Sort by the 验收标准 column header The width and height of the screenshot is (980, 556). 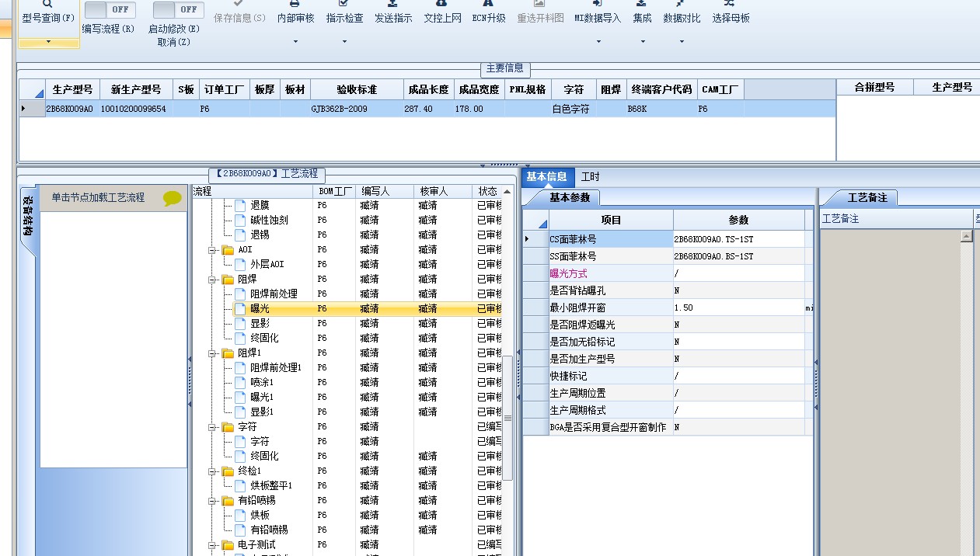pos(357,89)
